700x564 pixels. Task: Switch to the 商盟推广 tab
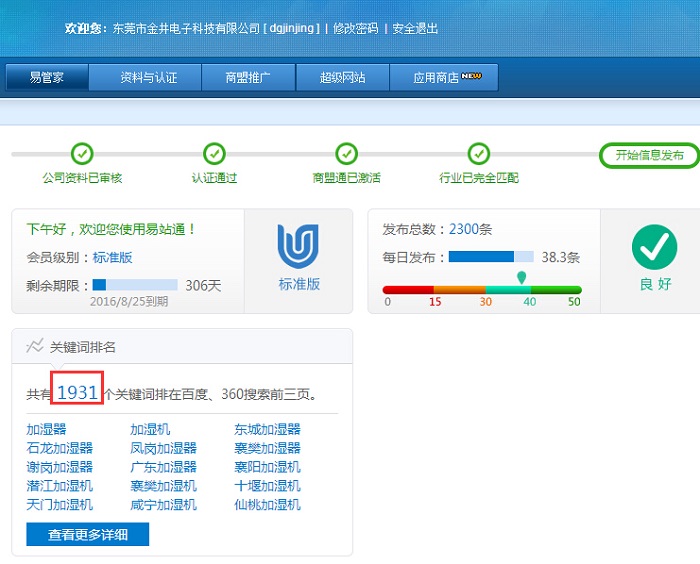[247, 78]
